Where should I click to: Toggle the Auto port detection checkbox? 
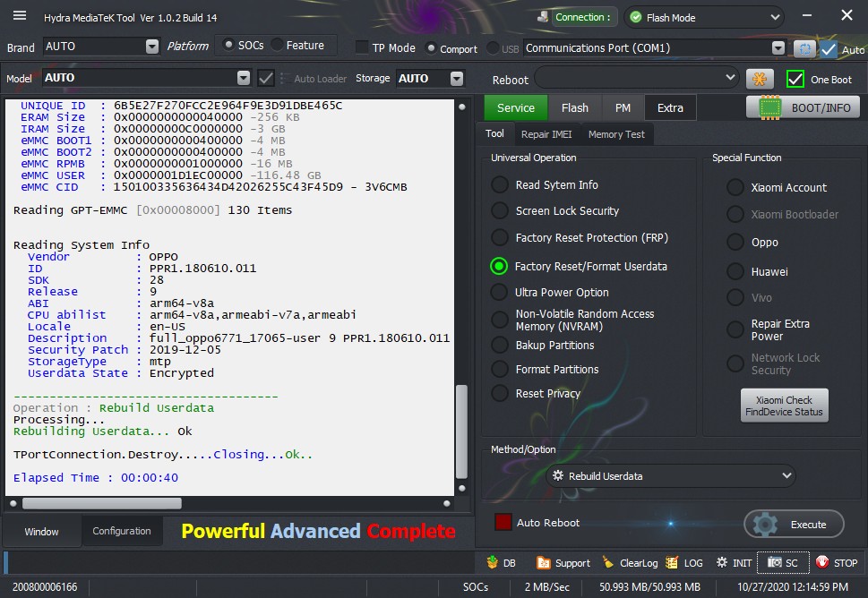click(829, 49)
